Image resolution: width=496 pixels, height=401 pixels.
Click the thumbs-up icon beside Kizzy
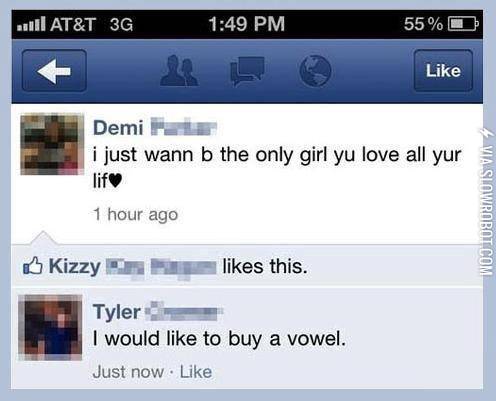33,266
